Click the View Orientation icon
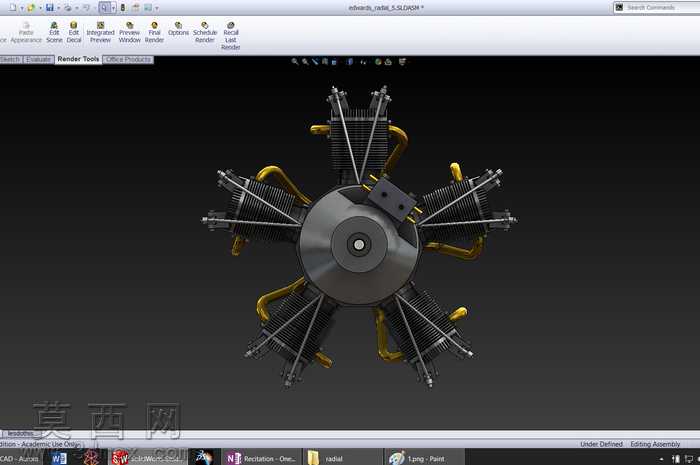The image size is (700, 465). (334, 62)
